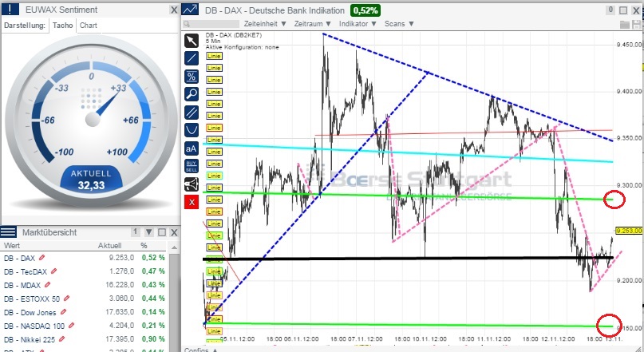Viewport: 644px width, 352px height.
Task: Click the AKTUELL 32,33 sentiment readout
Action: pos(91,180)
